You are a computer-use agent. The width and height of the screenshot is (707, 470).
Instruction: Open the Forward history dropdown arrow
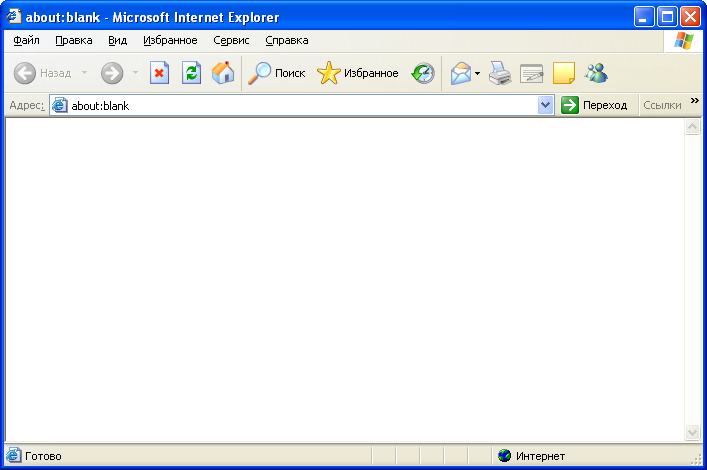(135, 73)
